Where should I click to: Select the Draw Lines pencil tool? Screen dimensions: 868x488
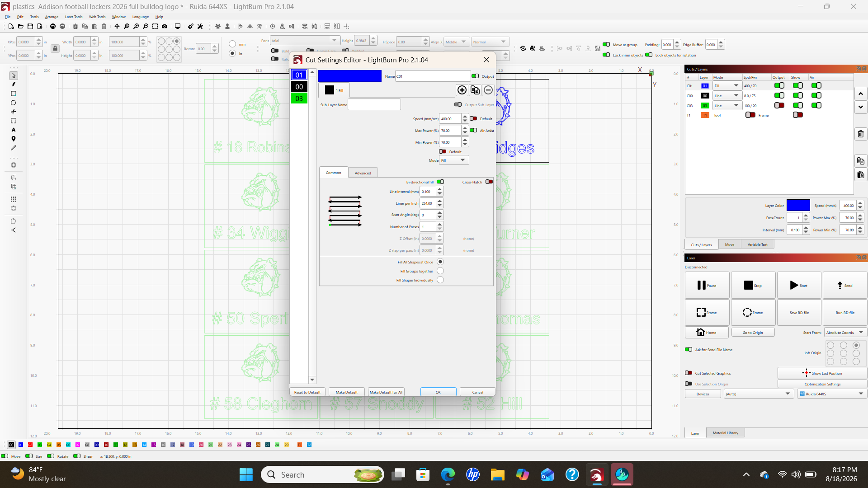coord(14,84)
